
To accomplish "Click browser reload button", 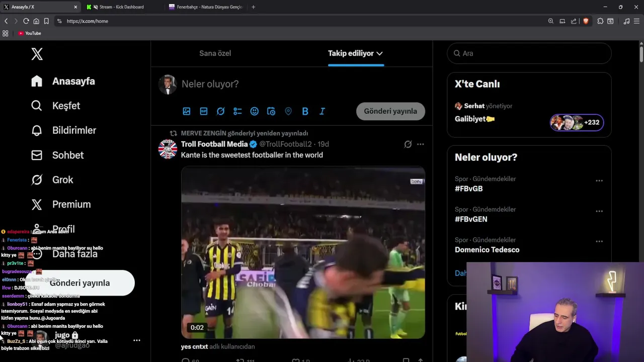I will pyautogui.click(x=26, y=21).
